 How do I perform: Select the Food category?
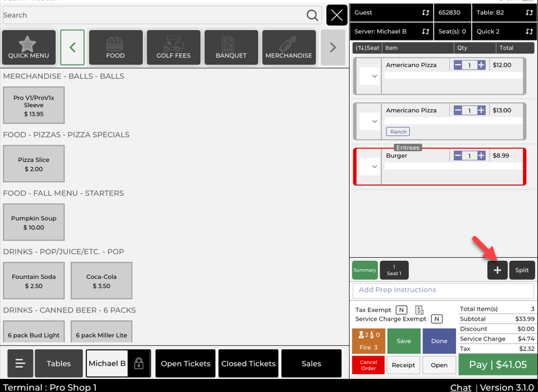click(116, 48)
